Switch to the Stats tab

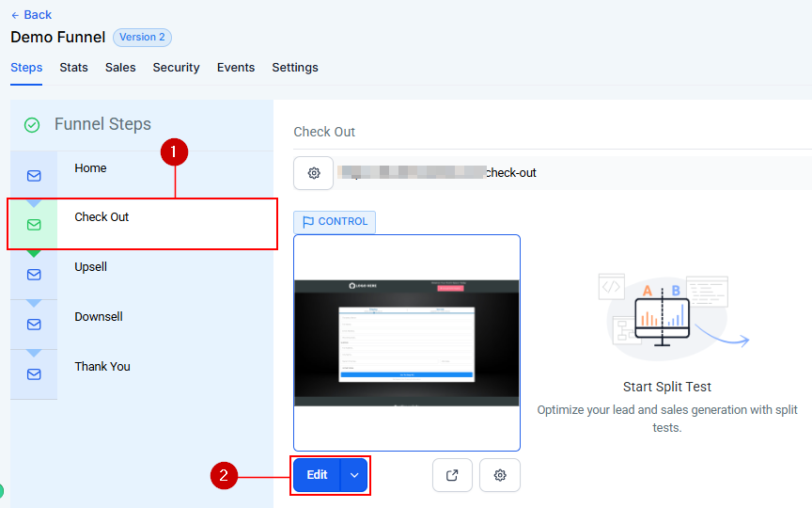pyautogui.click(x=73, y=68)
